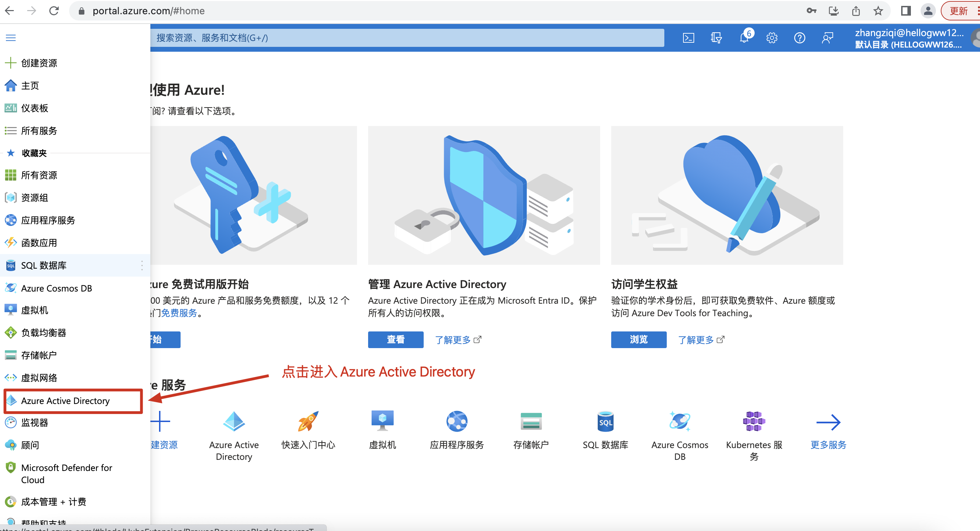
Task: Click the 查看 button for Azure Active Directory
Action: [396, 339]
